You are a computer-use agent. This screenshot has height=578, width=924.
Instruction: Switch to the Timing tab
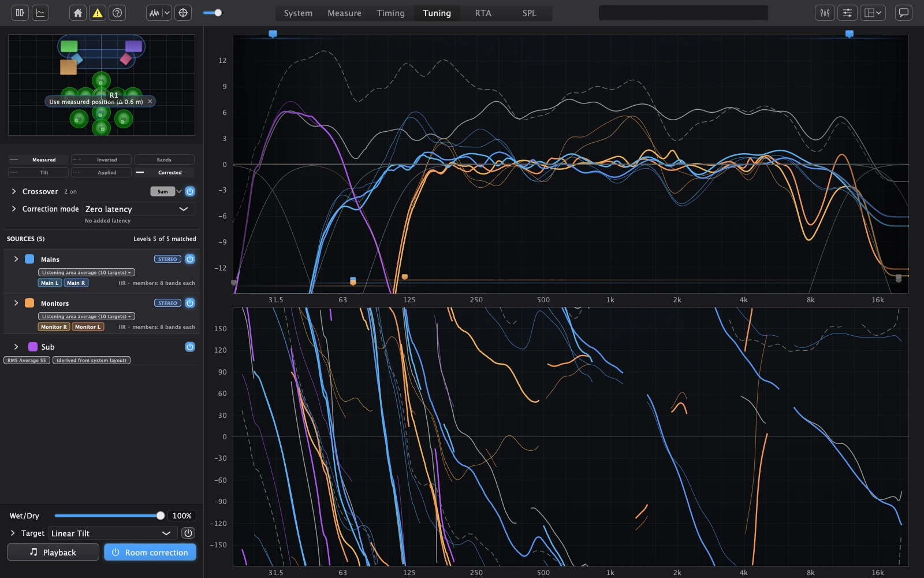coord(390,13)
